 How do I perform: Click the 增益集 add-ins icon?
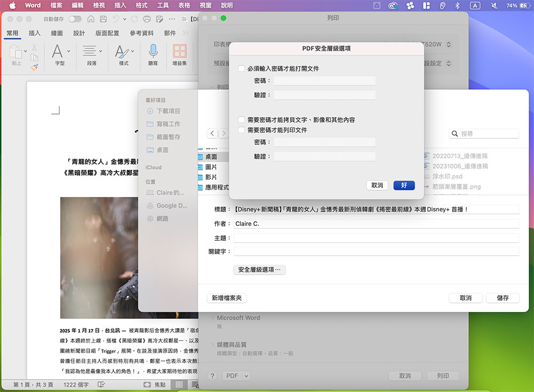[180, 51]
